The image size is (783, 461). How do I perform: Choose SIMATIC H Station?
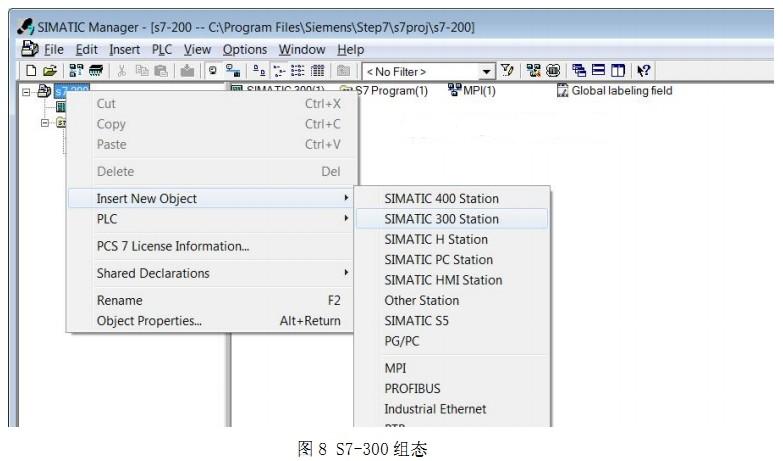(x=452, y=239)
